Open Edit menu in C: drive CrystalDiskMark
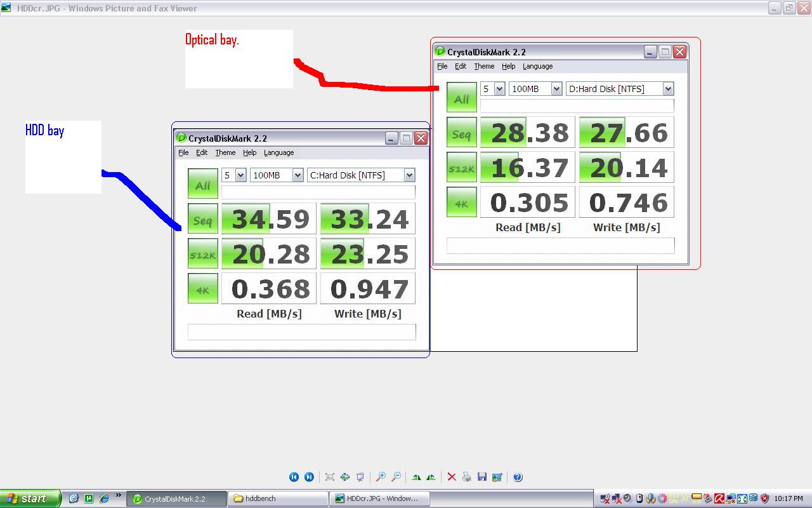This screenshot has width=812, height=508. tap(202, 152)
